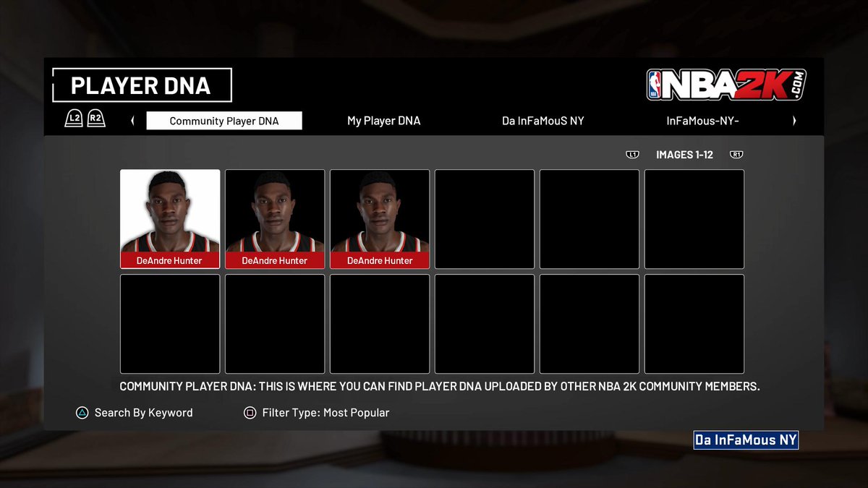Open the Da InFaMouS NY tab
This screenshot has width=868, height=488.
[543, 121]
